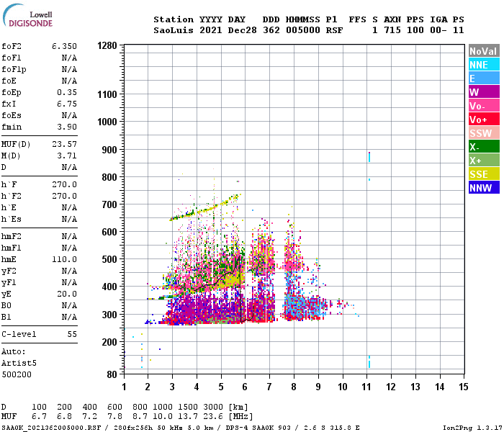Click the black traced F-layer profile line
Screen dimensions: 504x432
[x=240, y=289]
